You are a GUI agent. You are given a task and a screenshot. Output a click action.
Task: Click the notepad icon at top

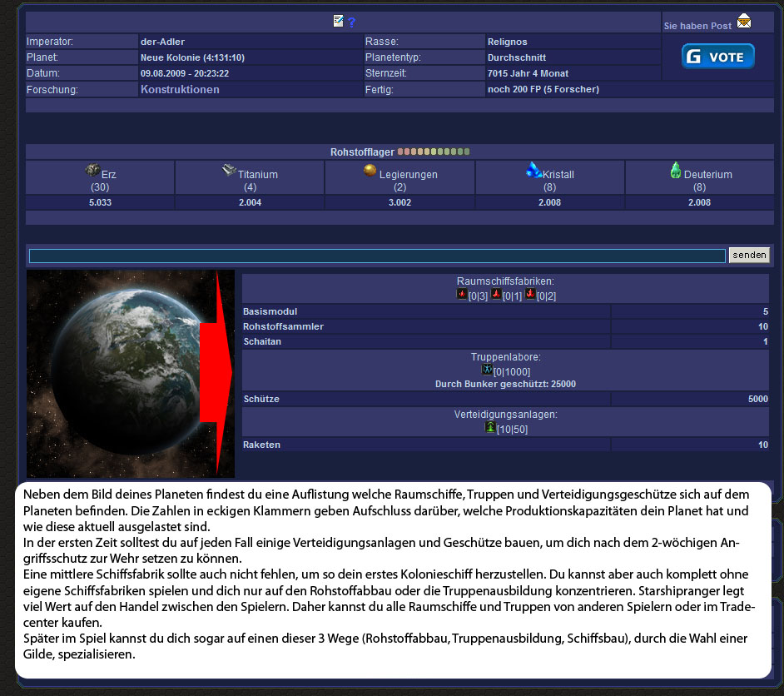(x=338, y=22)
